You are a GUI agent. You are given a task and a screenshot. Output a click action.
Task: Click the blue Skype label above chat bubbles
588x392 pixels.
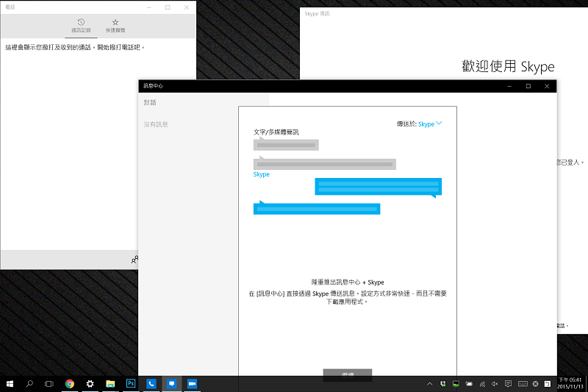(x=262, y=174)
